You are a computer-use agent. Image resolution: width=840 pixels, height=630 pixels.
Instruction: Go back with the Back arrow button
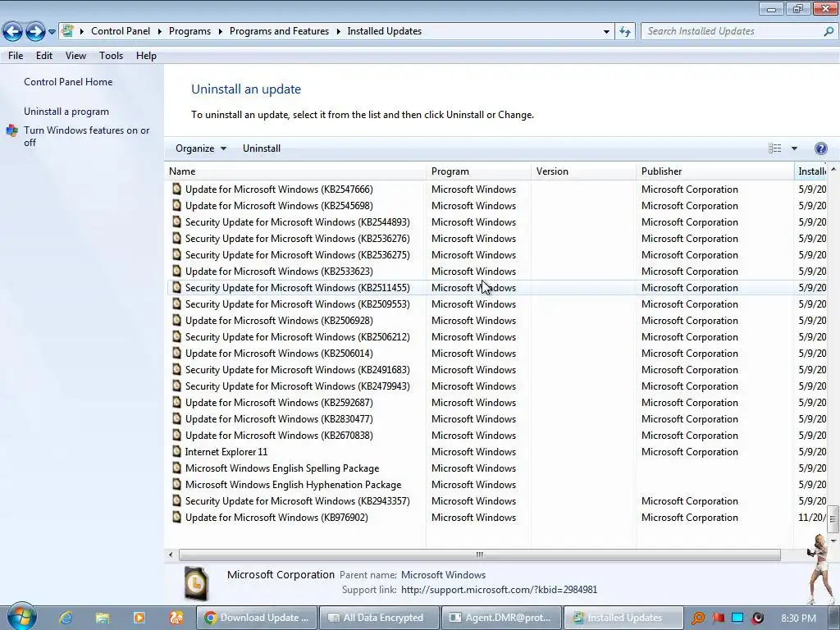coord(12,31)
